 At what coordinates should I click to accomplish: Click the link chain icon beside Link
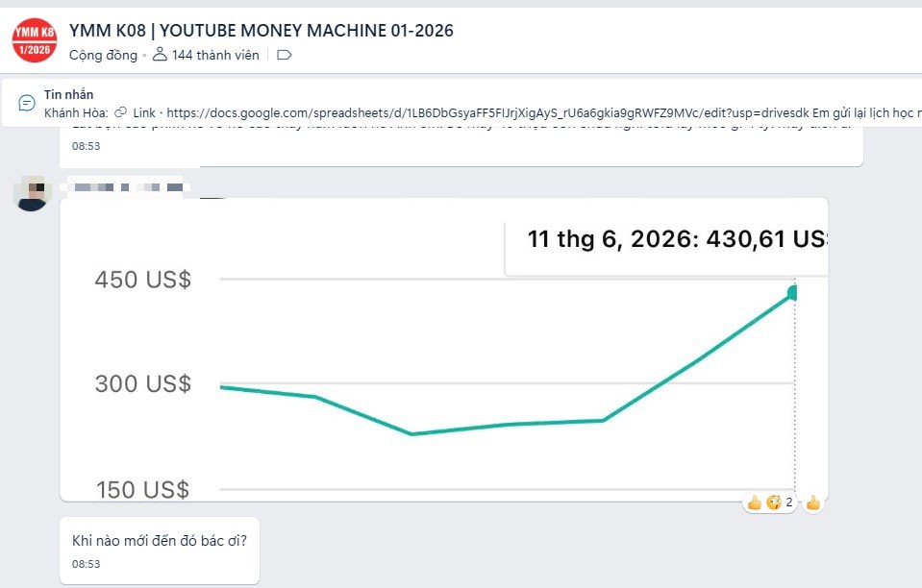120,112
